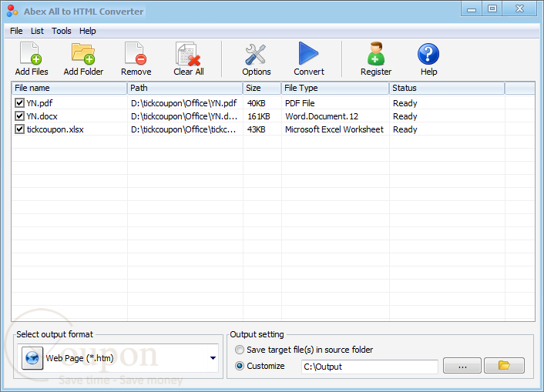
Task: Click the 43KB size cell
Action: [x=257, y=129]
